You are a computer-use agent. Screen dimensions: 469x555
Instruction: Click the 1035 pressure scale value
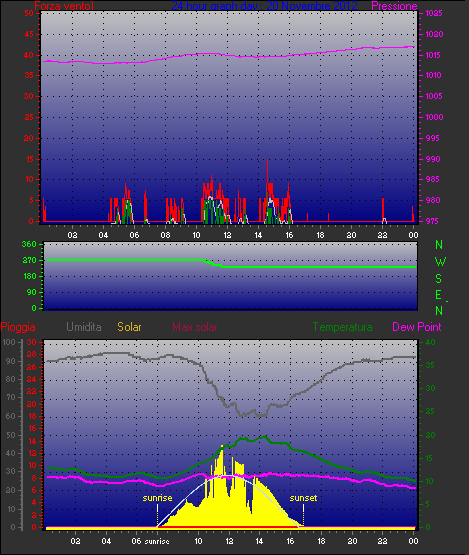[x=434, y=13]
